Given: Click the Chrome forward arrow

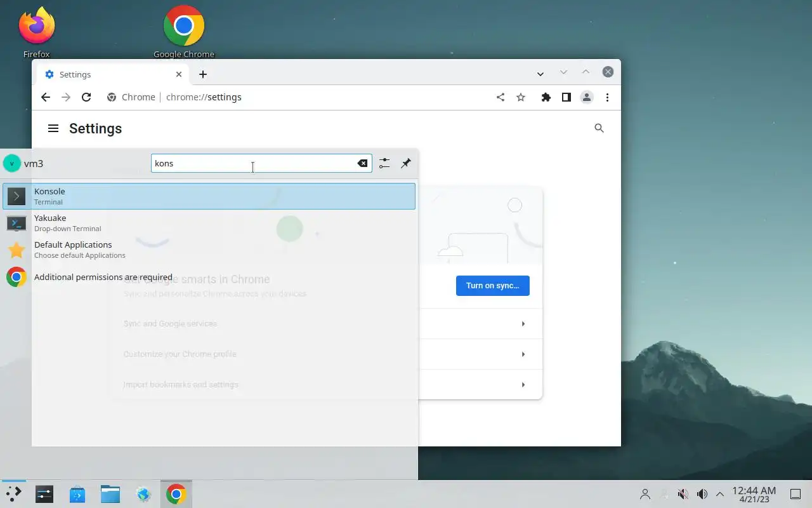Looking at the screenshot, I should pyautogui.click(x=66, y=97).
